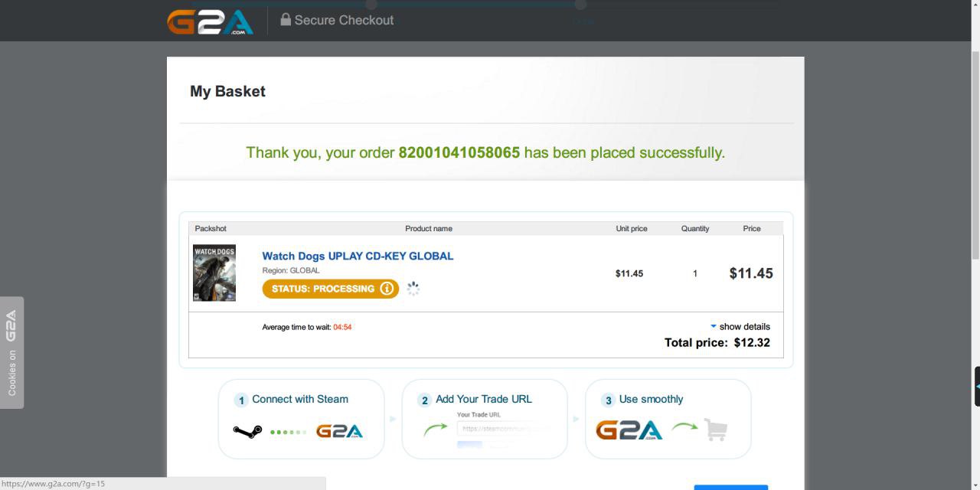Click the blue triangle beside show details
Image resolution: width=980 pixels, height=490 pixels.
(x=714, y=326)
